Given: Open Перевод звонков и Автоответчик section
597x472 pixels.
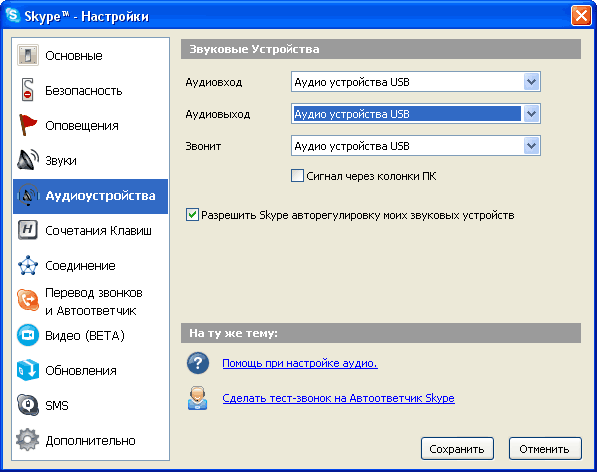Looking at the screenshot, I should point(91,301).
